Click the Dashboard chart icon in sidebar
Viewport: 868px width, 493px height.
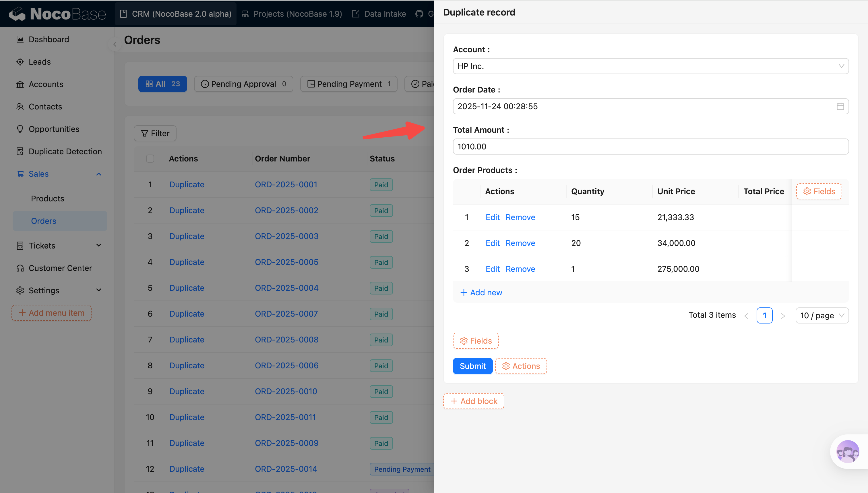pos(20,40)
